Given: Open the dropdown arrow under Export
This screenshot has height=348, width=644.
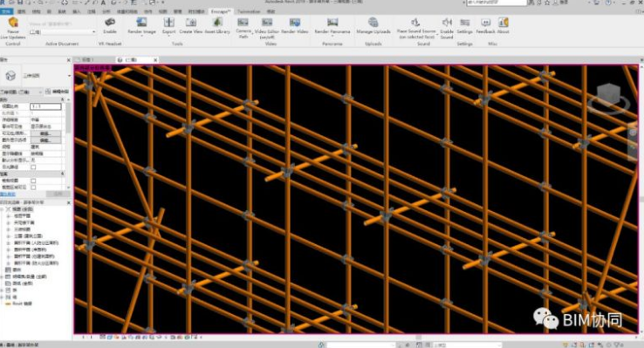Looking at the screenshot, I should point(168,36).
